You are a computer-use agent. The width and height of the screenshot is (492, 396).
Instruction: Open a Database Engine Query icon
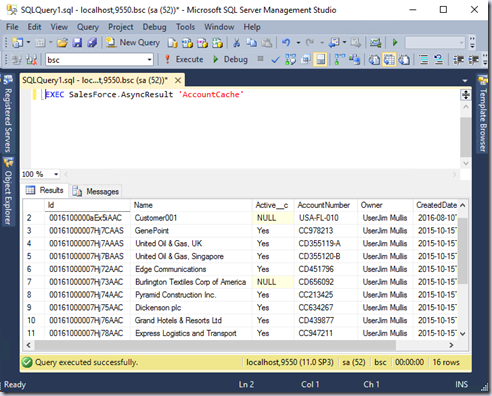click(x=172, y=43)
